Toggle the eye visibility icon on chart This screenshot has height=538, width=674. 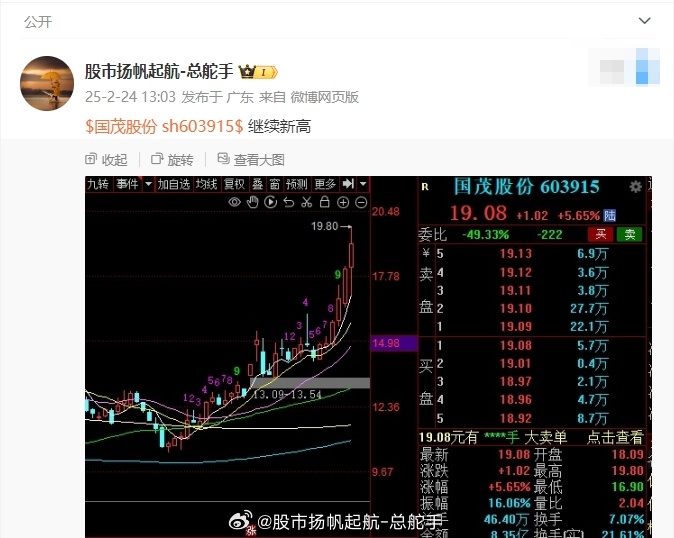coord(234,202)
